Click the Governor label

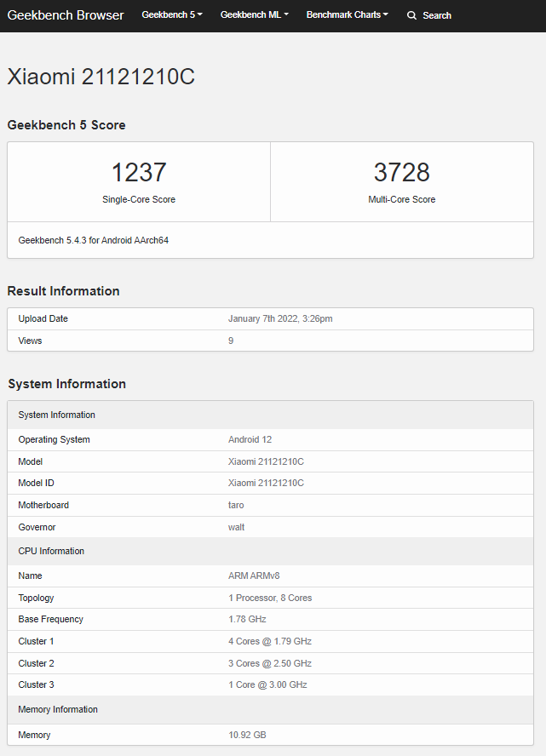click(x=37, y=528)
